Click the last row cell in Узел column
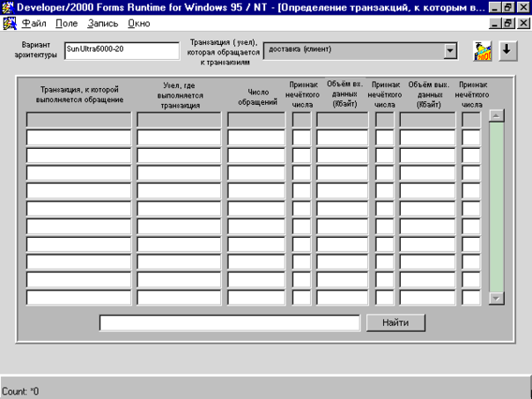This screenshot has height=399, width=532. click(179, 298)
